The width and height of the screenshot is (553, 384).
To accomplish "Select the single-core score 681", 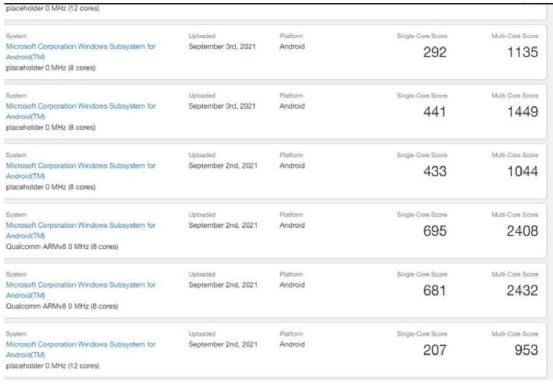I will pos(435,291).
